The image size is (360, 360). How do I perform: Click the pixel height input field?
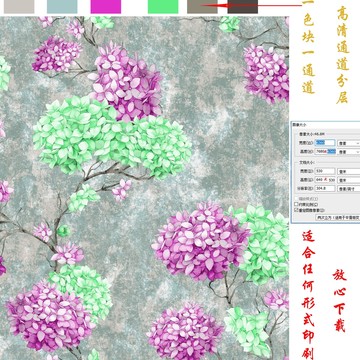(x=325, y=151)
